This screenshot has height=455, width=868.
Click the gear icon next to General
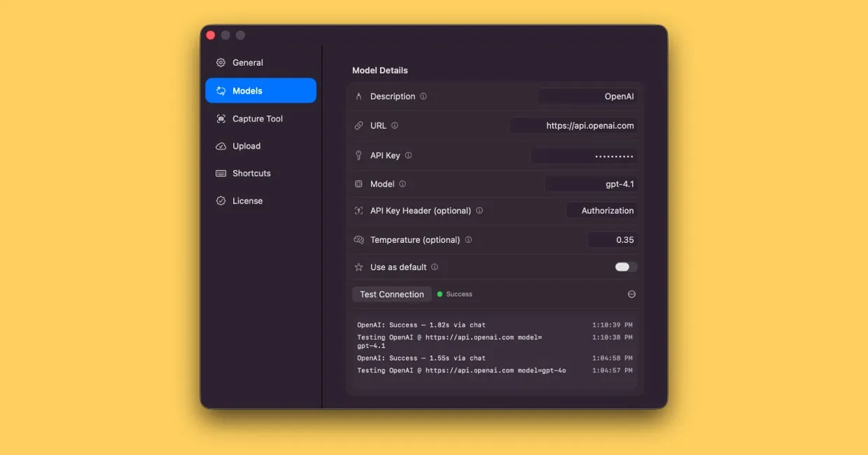(220, 62)
